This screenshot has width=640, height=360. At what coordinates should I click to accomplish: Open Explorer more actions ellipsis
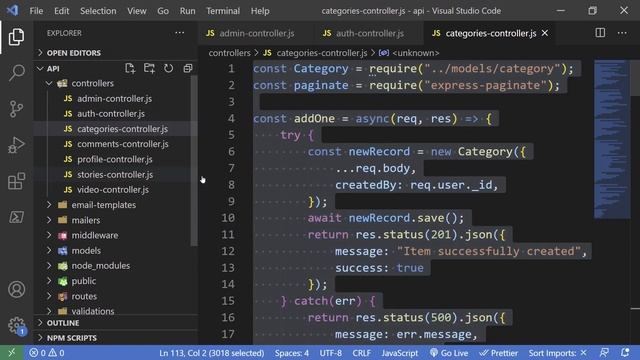(180, 33)
